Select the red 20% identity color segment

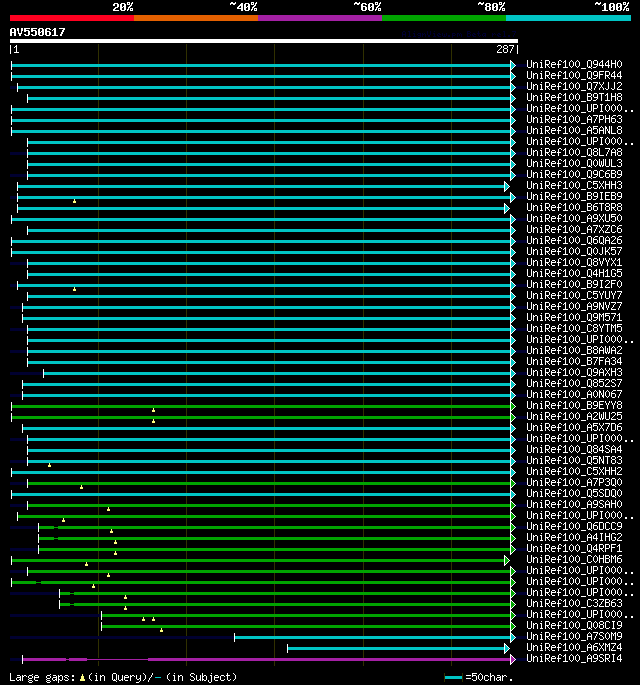pyautogui.click(x=72, y=18)
